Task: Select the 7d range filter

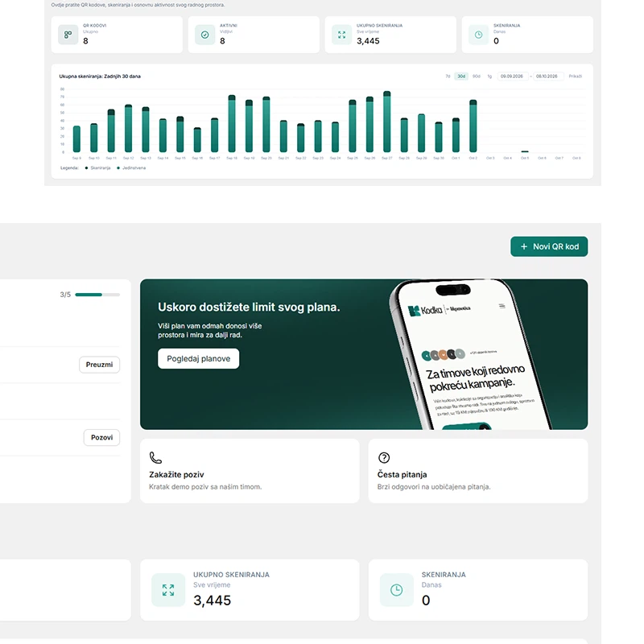Action: (x=448, y=76)
